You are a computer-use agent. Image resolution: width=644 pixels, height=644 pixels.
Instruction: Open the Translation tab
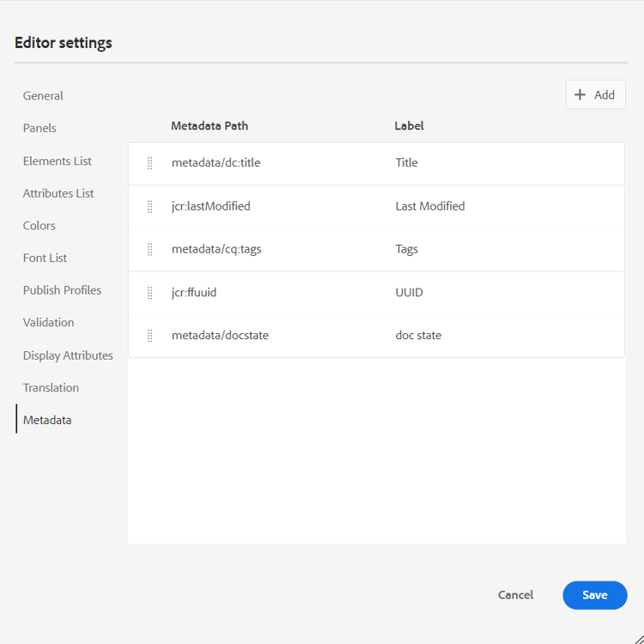[x=51, y=387]
